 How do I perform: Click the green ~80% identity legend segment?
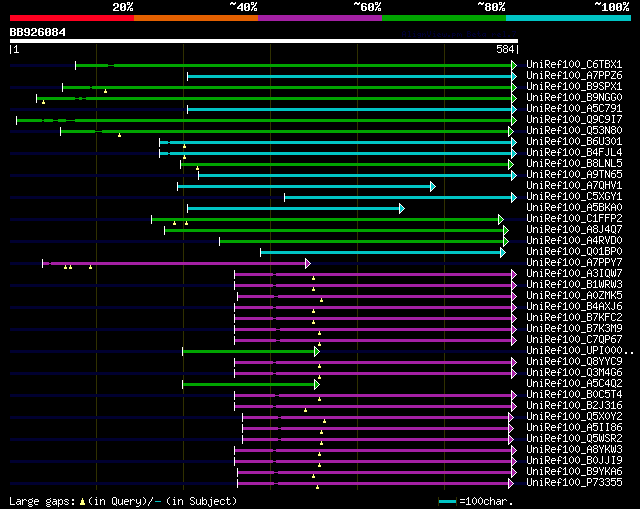pos(444,18)
